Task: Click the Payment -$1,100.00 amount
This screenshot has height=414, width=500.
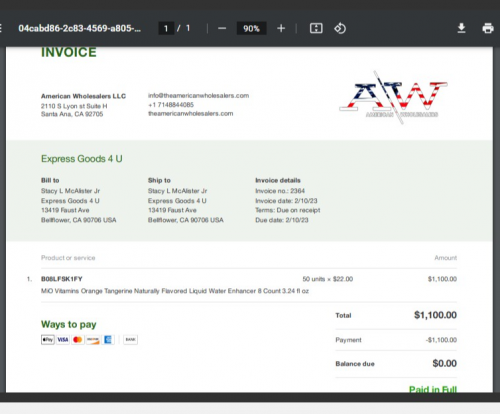Action: pos(441,340)
